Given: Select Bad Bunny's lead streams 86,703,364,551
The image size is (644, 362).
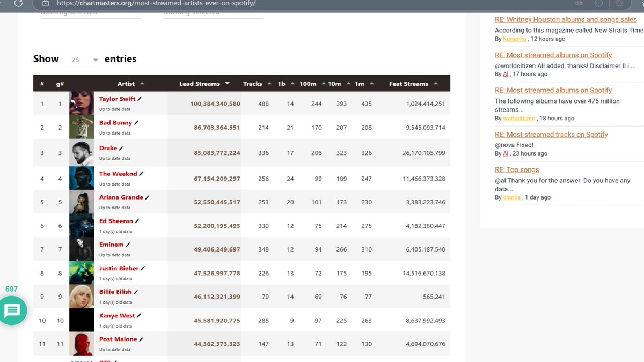Looking at the screenshot, I should tap(217, 128).
